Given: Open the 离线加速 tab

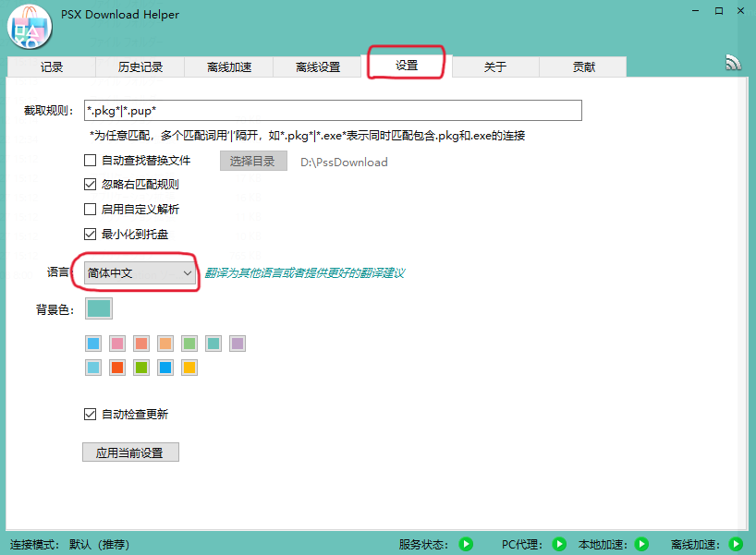Looking at the screenshot, I should (x=228, y=67).
